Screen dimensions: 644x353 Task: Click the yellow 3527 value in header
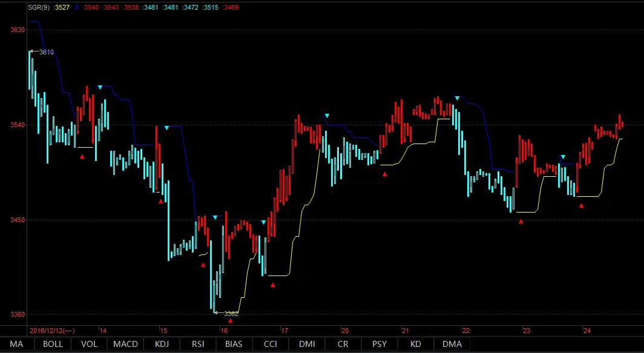point(62,7)
